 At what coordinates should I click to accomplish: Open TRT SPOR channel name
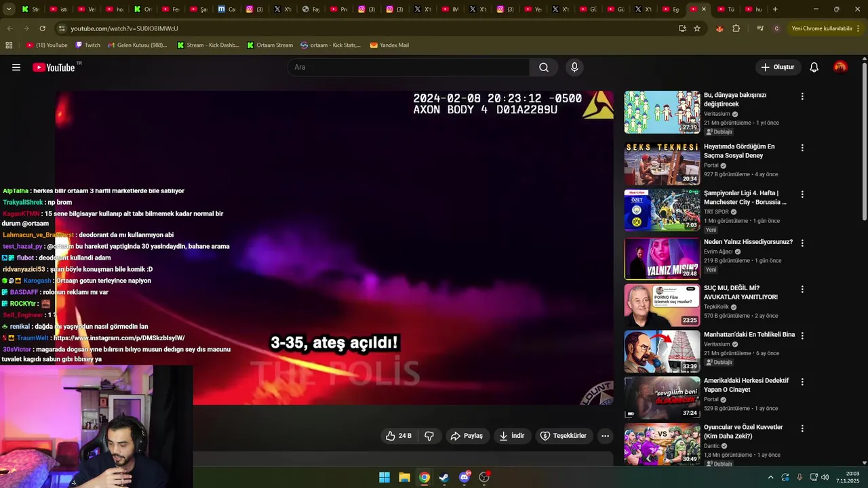(x=716, y=211)
